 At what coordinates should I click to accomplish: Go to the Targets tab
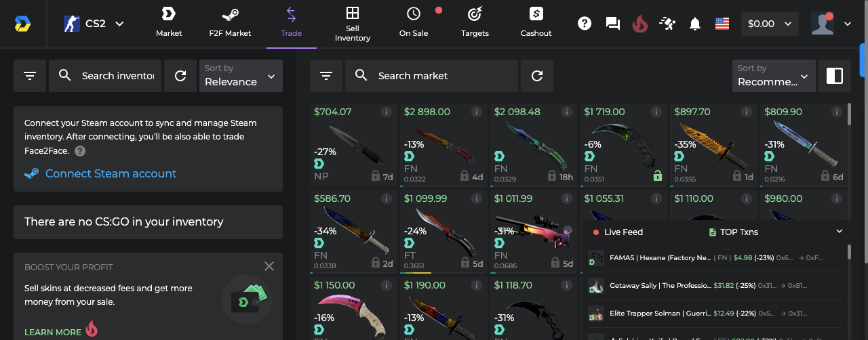pos(475,23)
